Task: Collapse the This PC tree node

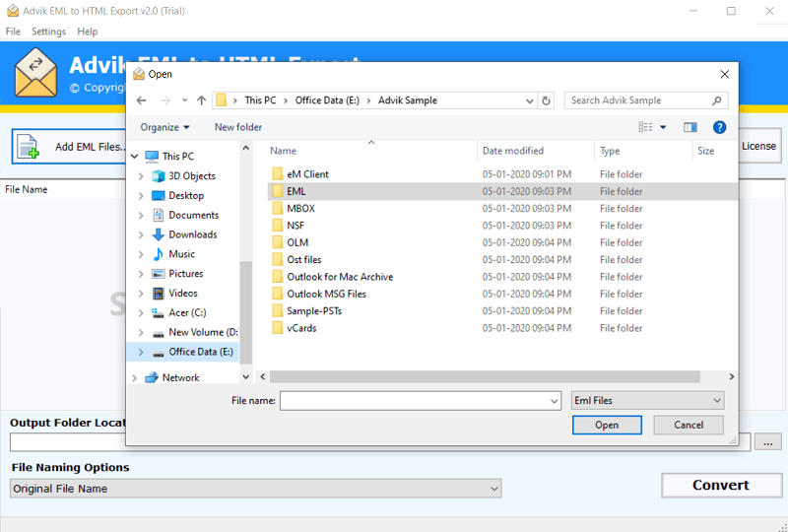Action: (x=134, y=157)
